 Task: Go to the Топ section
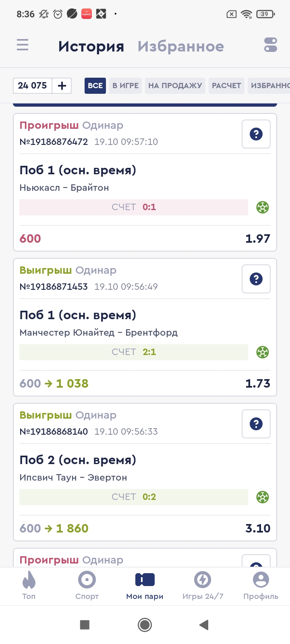(29, 586)
